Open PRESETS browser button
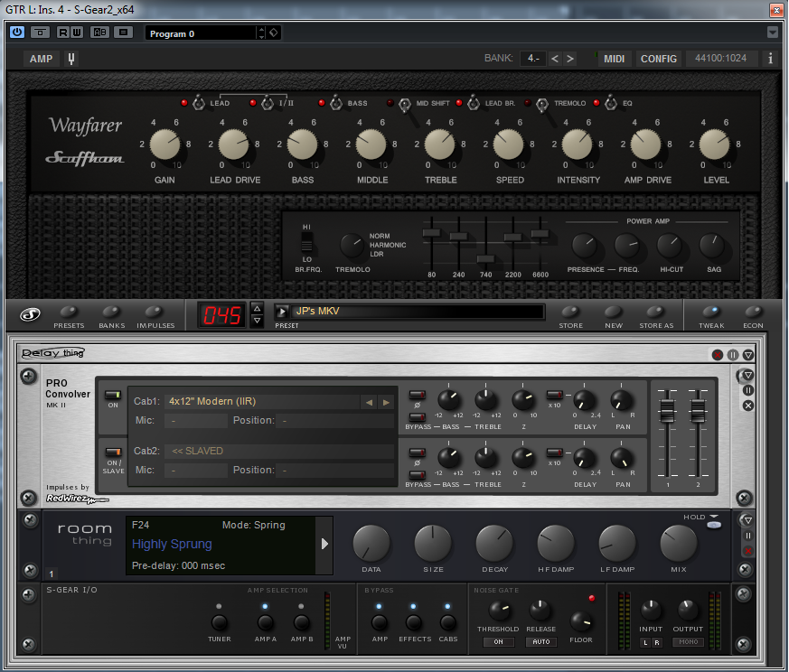The width and height of the screenshot is (789, 672). [x=69, y=313]
